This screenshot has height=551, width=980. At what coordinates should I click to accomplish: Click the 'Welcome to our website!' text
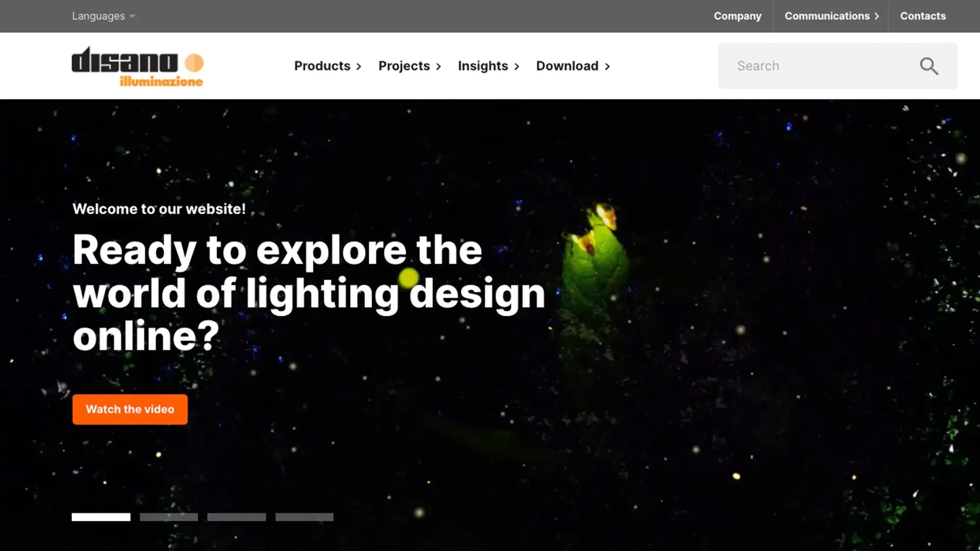coord(159,209)
